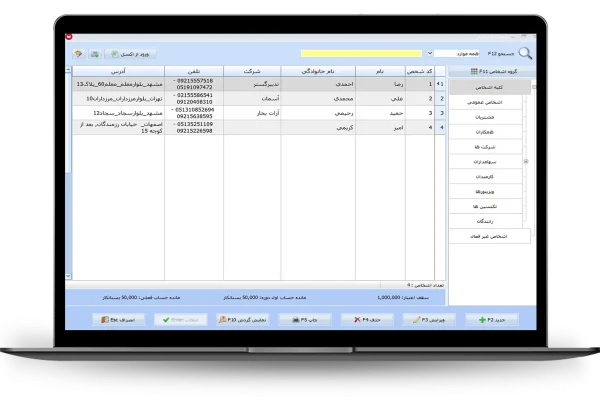This screenshot has width=600, height=400.
Task: Click the palette icon in top toolbar
Action: [x=79, y=53]
